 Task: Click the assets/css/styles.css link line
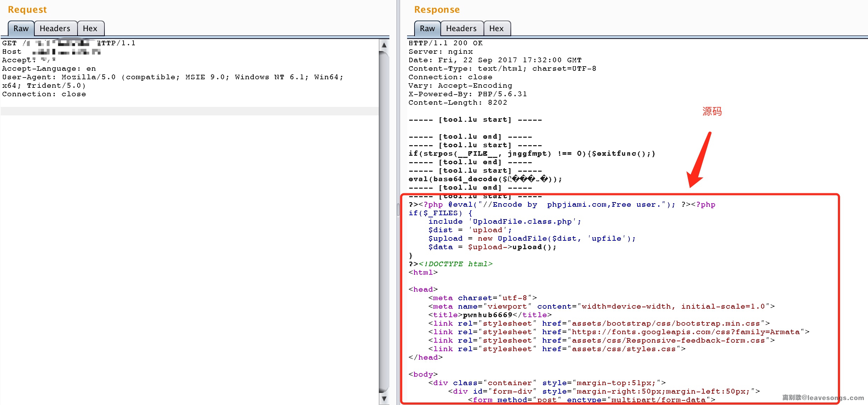[557, 349]
